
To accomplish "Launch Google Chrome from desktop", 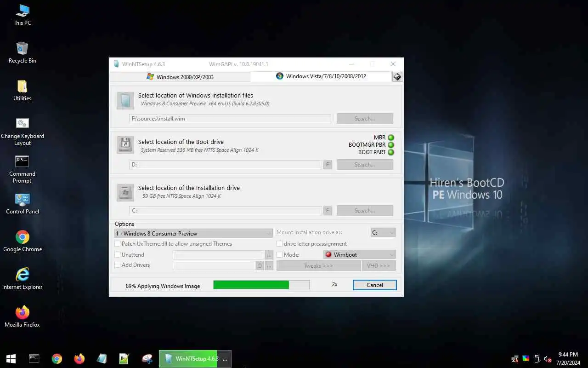I will click(x=22, y=241).
